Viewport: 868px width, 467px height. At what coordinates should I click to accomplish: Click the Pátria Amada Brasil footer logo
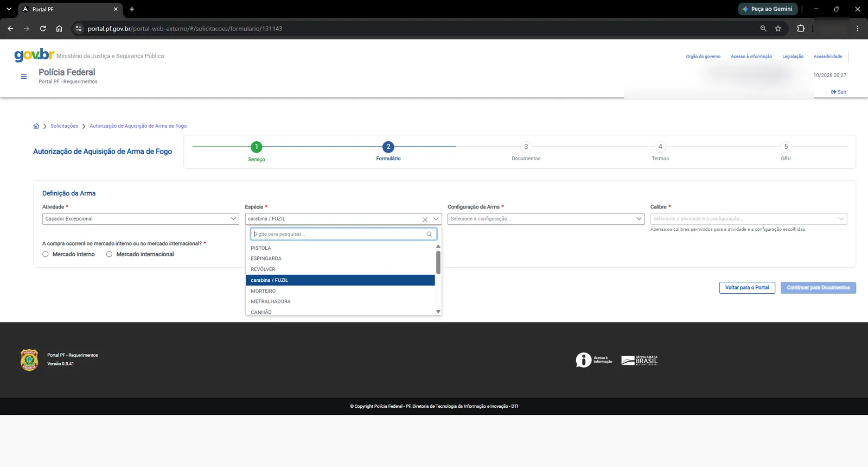pos(640,361)
